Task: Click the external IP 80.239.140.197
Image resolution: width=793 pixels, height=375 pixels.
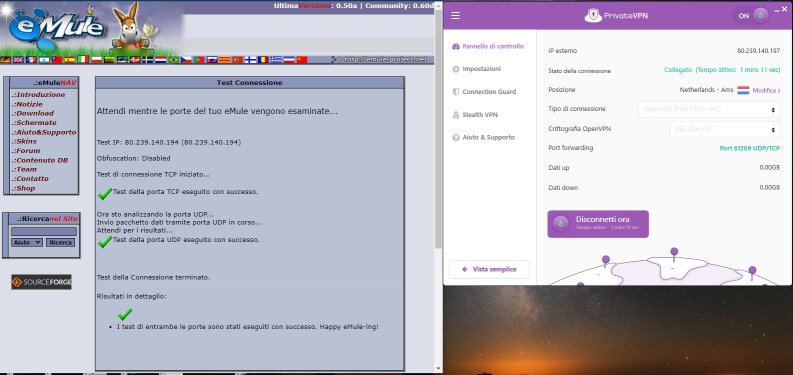Action: coord(759,51)
